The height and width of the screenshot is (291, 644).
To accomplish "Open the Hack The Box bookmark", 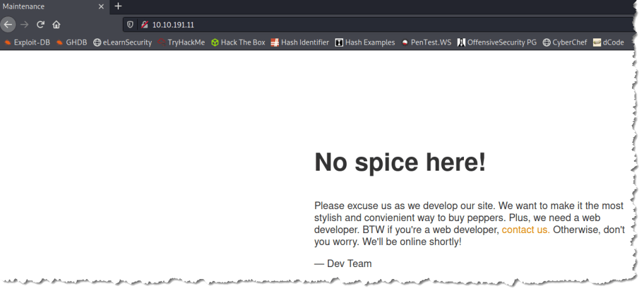I will point(239,43).
